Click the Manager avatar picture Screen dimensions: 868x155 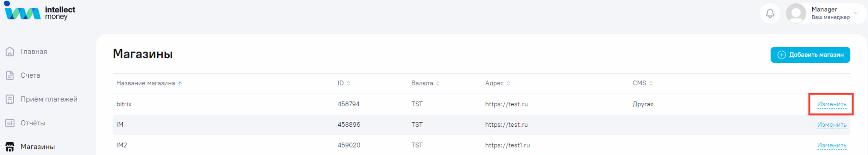point(796,13)
